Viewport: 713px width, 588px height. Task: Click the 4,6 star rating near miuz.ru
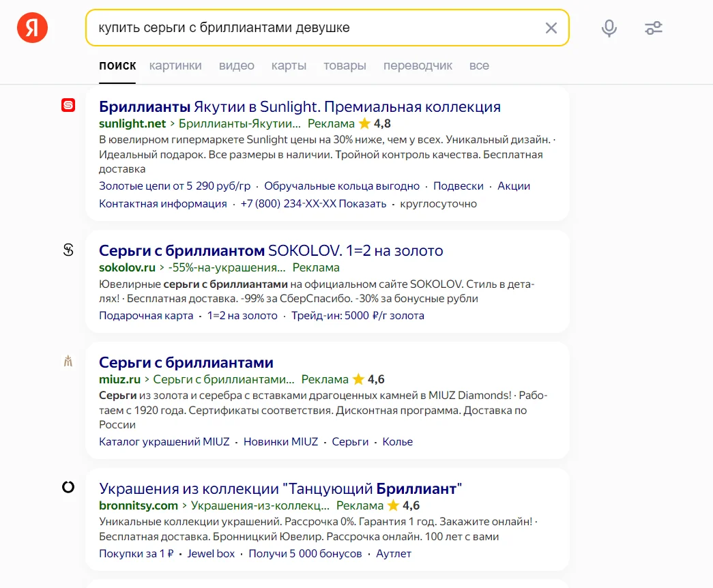(370, 379)
